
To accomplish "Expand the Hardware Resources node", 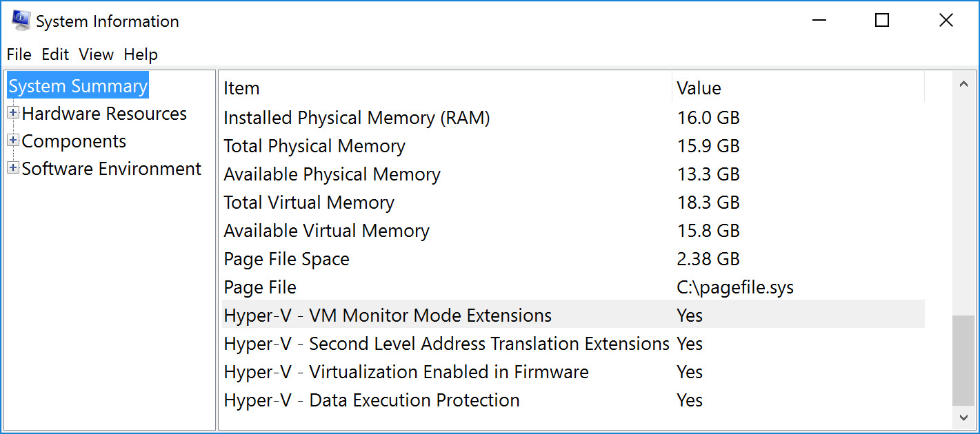I will click(12, 113).
